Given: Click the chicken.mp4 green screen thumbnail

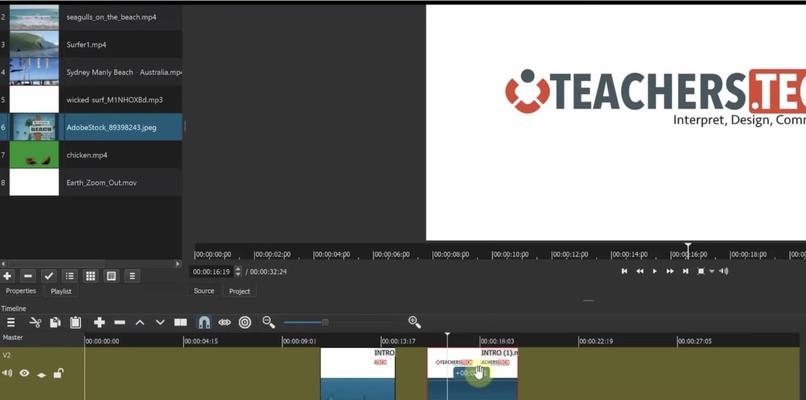Looking at the screenshot, I should coord(34,155).
